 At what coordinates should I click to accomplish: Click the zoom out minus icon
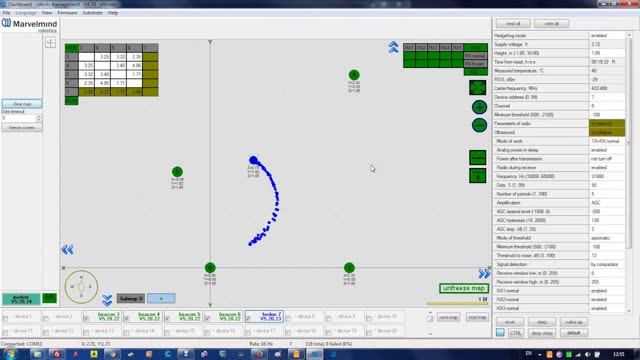pyautogui.click(x=479, y=125)
